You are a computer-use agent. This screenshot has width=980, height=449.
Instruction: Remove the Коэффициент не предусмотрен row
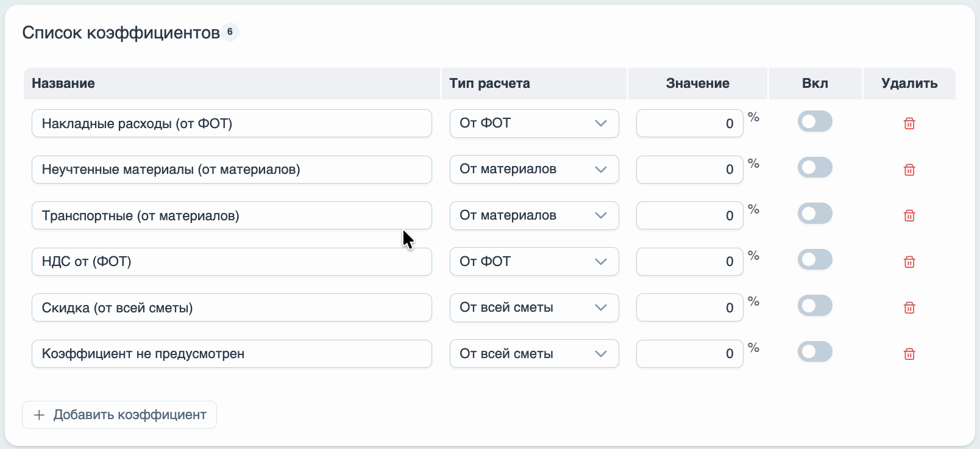[909, 354]
